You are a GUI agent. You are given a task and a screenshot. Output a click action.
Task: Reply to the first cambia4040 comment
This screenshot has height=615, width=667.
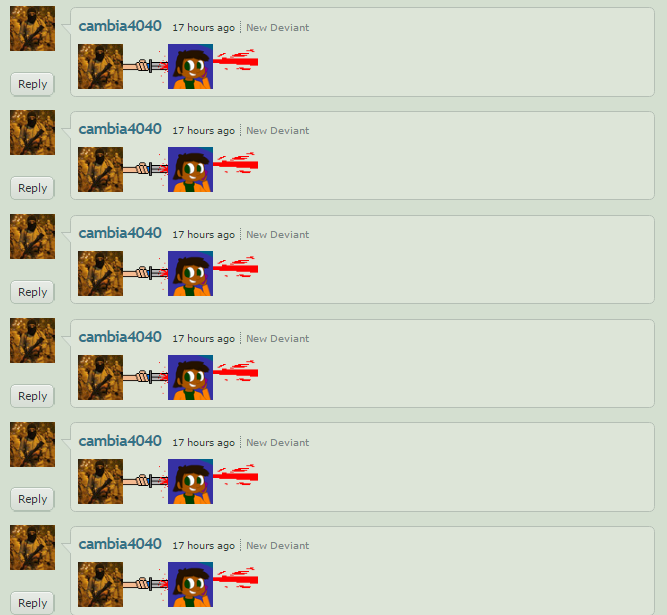[x=32, y=84]
